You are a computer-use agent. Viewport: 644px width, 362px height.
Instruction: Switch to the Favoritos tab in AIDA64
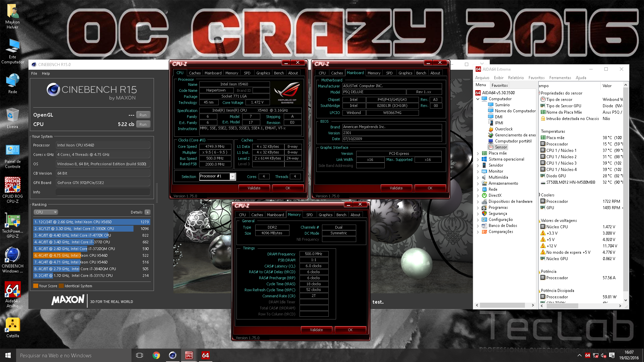pyautogui.click(x=499, y=85)
